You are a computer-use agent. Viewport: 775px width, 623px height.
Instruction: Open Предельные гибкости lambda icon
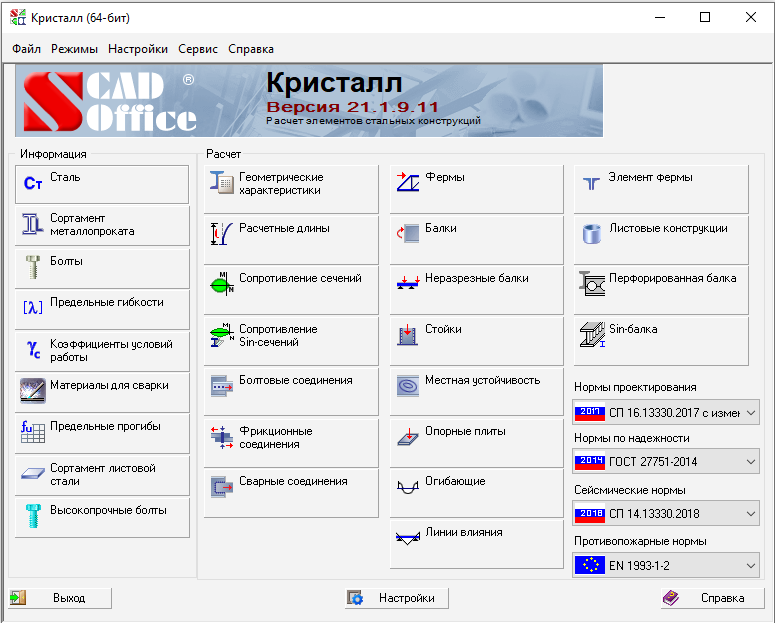(x=33, y=308)
